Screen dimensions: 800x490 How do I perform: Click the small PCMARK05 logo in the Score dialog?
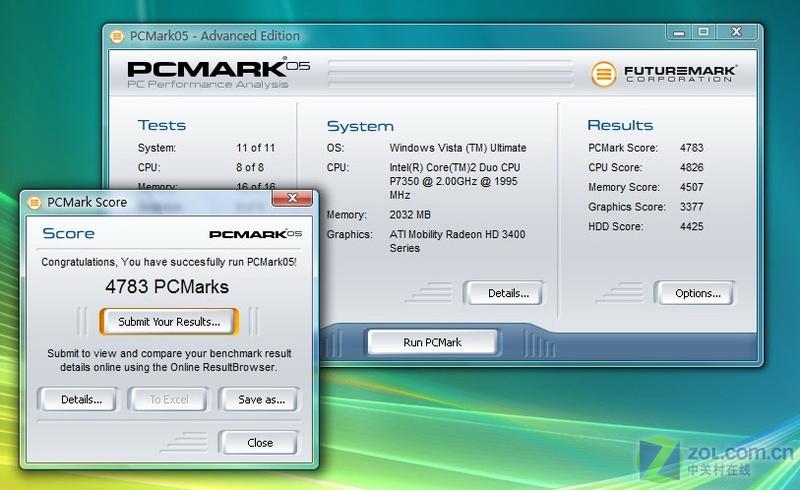click(x=256, y=234)
